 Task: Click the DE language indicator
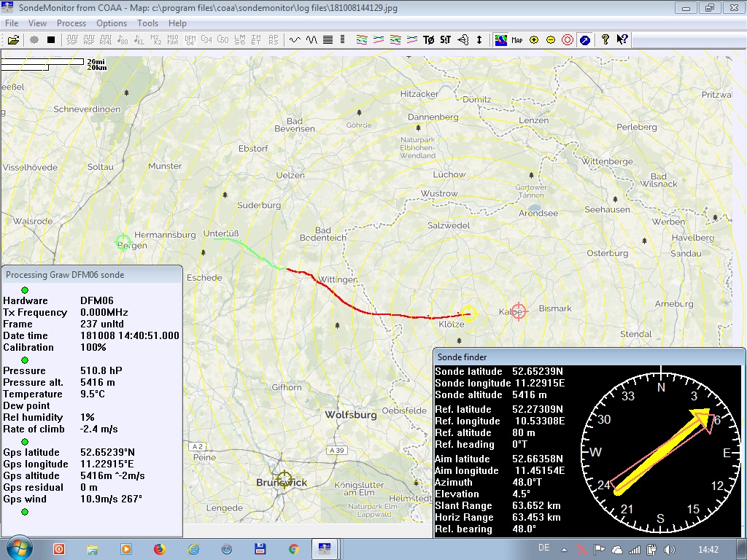point(543,548)
